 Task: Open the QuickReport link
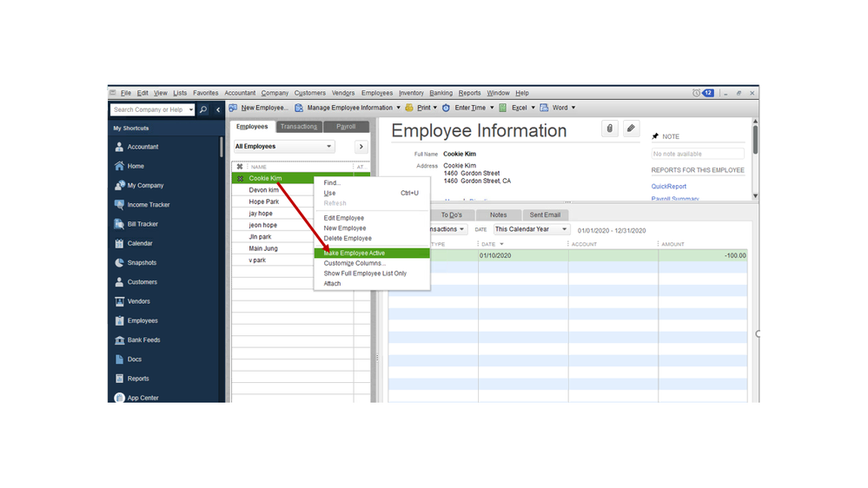tap(669, 187)
